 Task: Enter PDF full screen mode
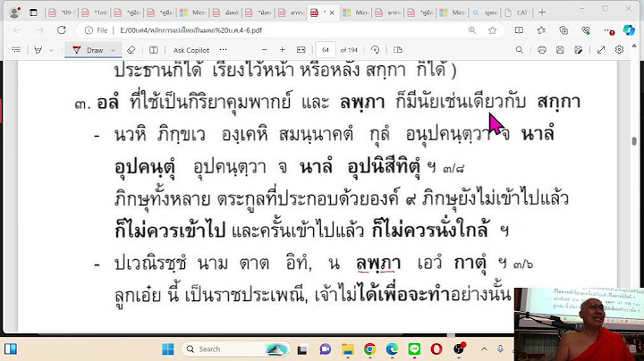(601, 50)
